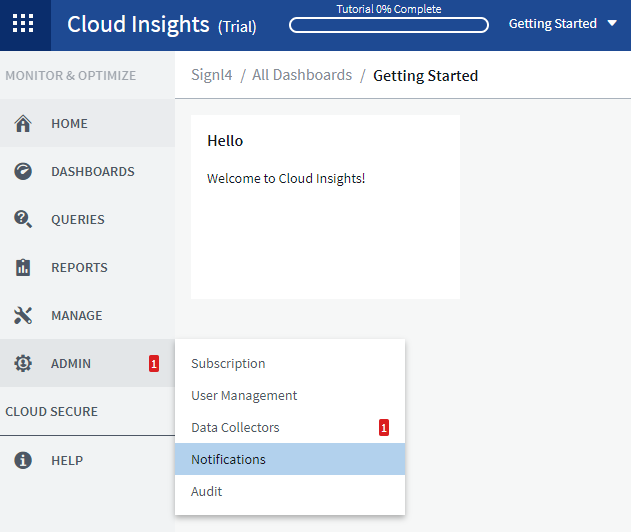Click the Cloud Insights product title
631x532 pixels.
tap(138, 24)
